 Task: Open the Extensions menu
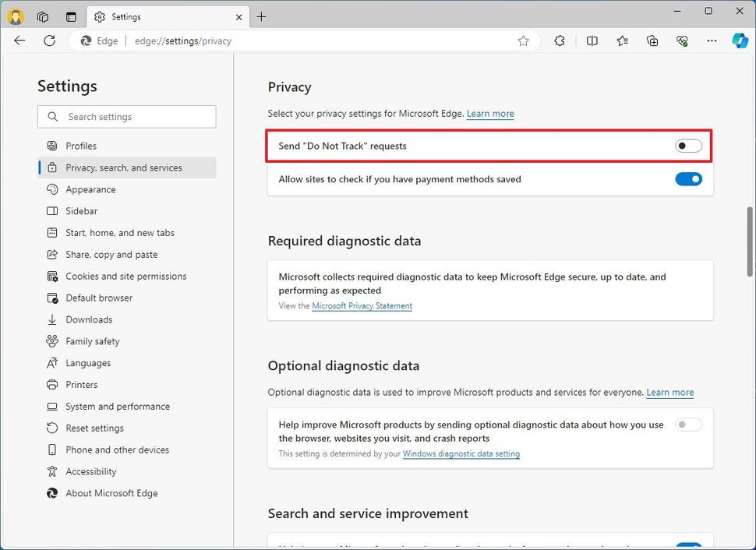coord(560,41)
